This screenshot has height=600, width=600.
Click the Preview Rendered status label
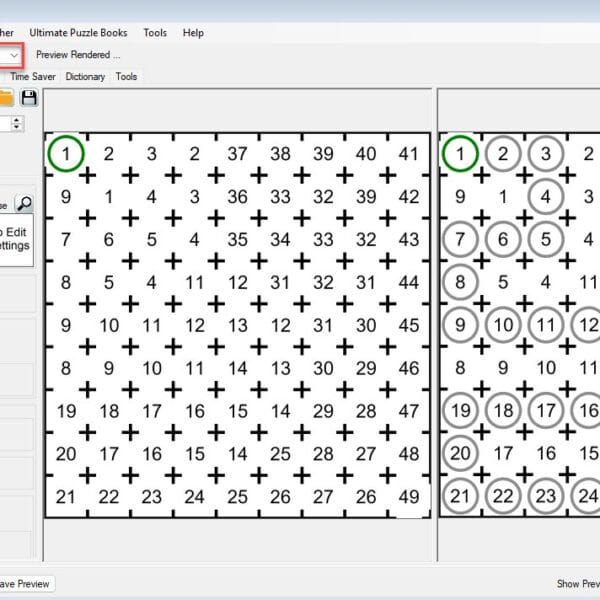tap(78, 55)
